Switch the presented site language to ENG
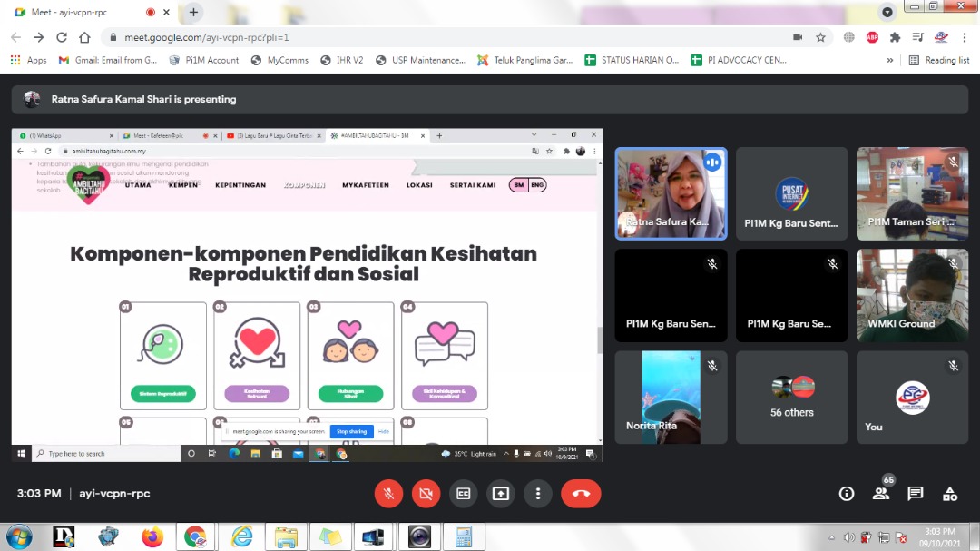 point(537,185)
